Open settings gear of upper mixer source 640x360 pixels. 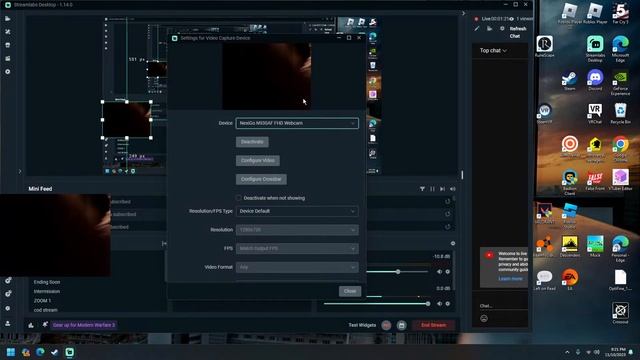(448, 272)
